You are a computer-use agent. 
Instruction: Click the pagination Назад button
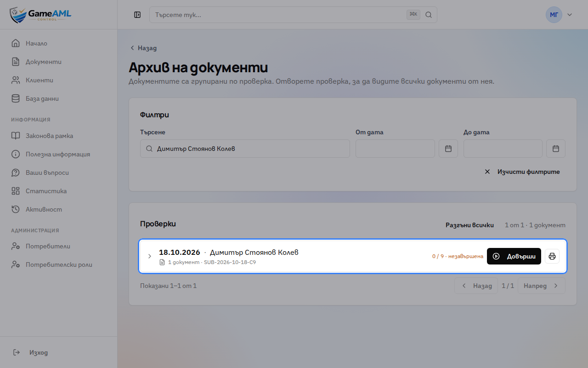[x=476, y=286]
